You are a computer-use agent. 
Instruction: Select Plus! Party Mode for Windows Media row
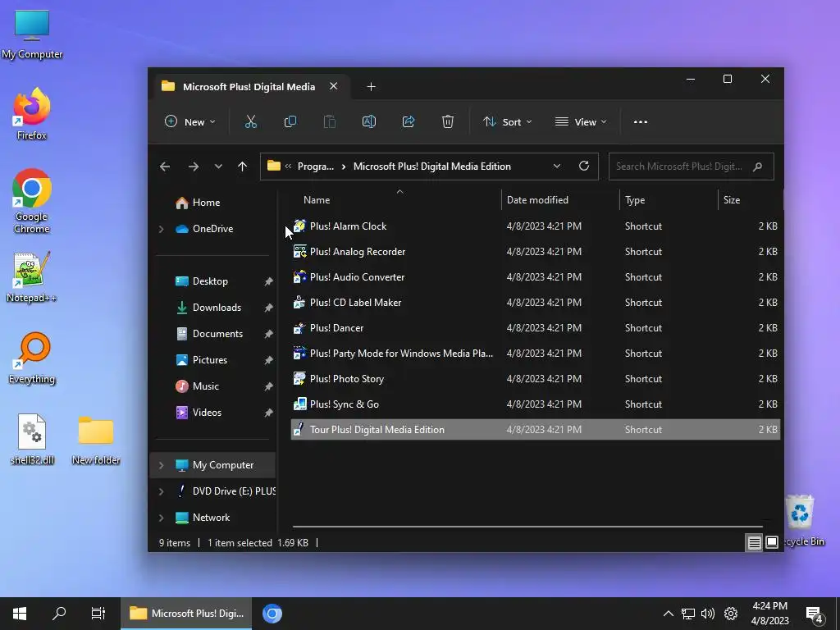pos(535,353)
